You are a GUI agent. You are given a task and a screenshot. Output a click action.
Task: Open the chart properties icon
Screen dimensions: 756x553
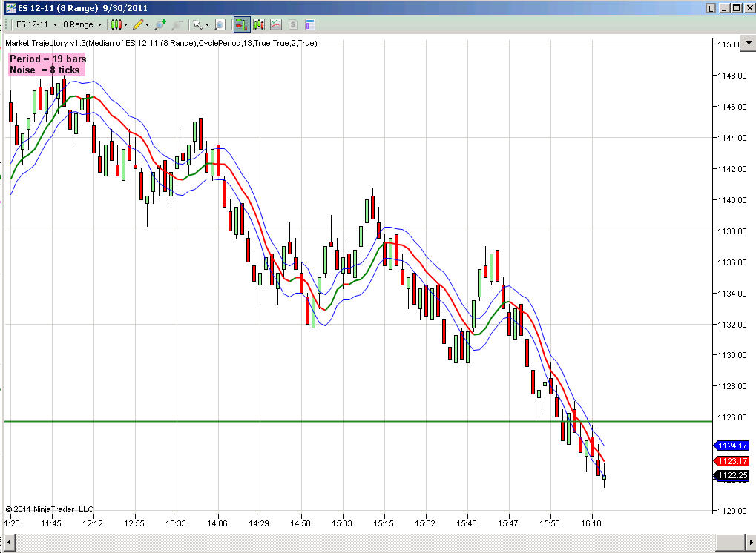pos(310,24)
